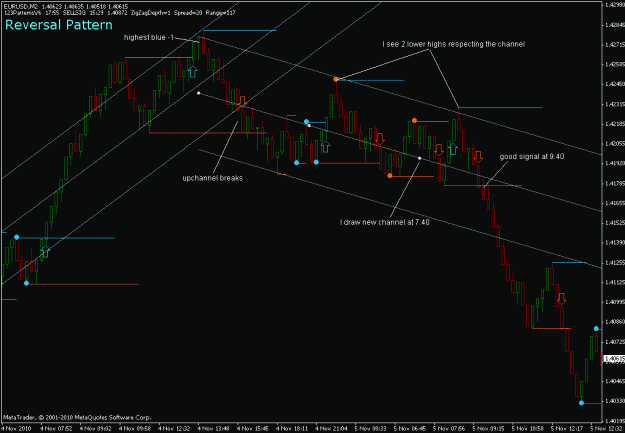Select the blue horizontal line above the highest candle
The width and height of the screenshot is (625, 433).
coord(240,31)
